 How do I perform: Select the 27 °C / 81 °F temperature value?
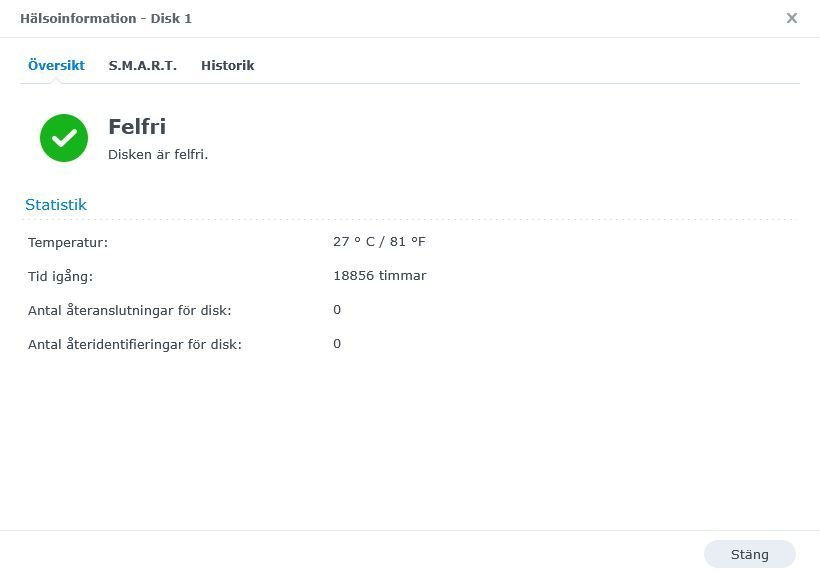(379, 242)
